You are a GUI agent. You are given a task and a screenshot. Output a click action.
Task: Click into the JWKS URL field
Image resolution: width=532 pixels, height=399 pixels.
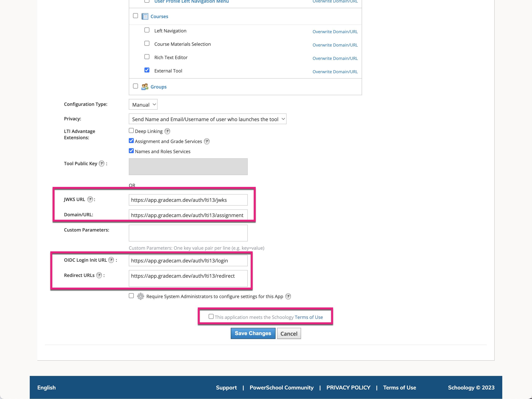coord(188,200)
